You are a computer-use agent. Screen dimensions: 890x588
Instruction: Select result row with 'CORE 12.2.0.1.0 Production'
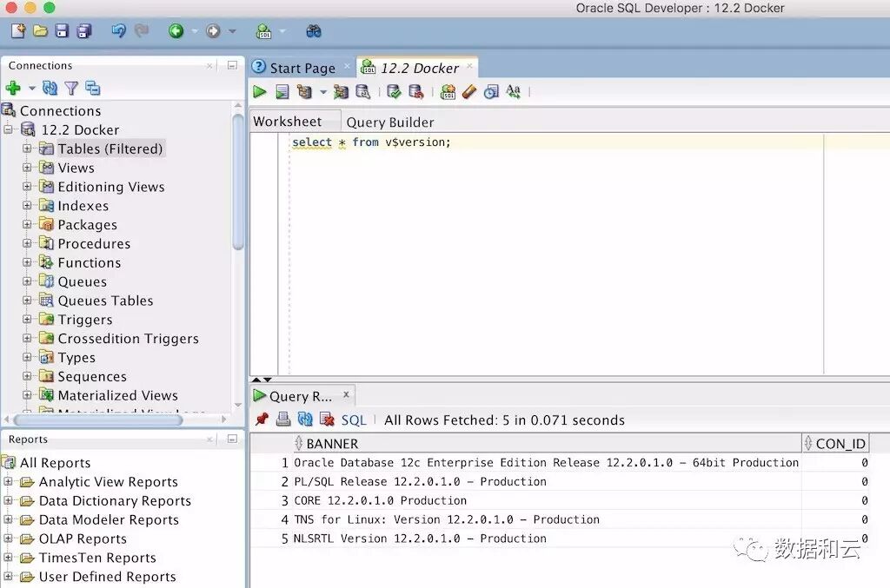pyautogui.click(x=559, y=500)
